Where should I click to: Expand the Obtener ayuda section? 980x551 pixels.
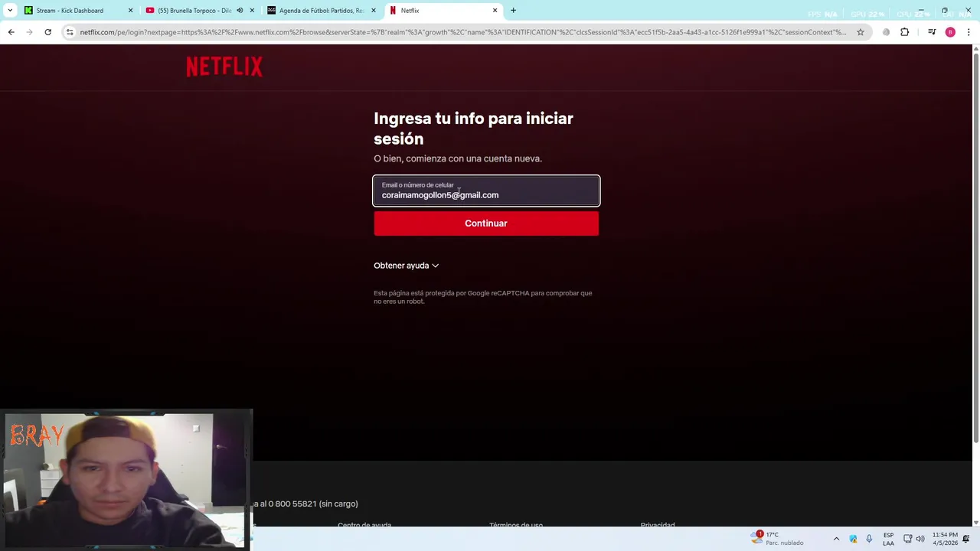coord(406,266)
